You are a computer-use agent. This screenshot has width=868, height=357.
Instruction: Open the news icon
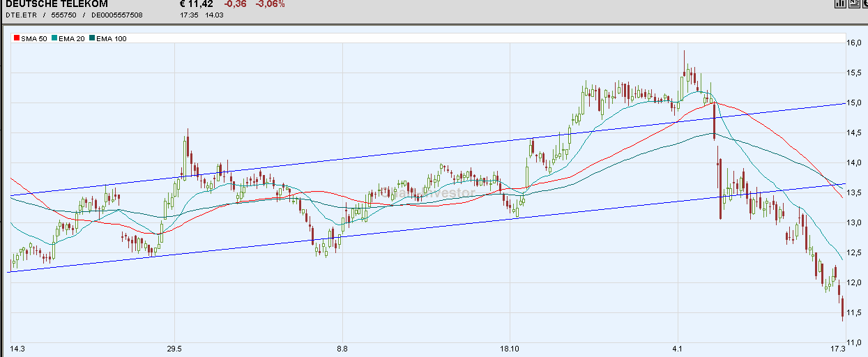coord(853,4)
